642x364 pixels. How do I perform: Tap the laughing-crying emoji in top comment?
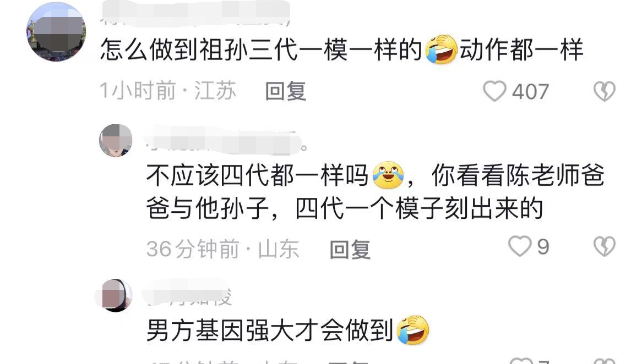441,49
